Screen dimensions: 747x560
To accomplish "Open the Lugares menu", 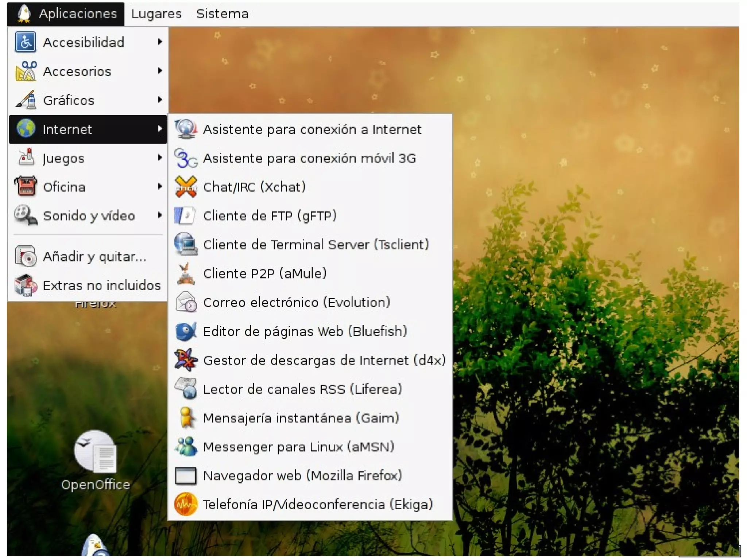I will coord(156,14).
